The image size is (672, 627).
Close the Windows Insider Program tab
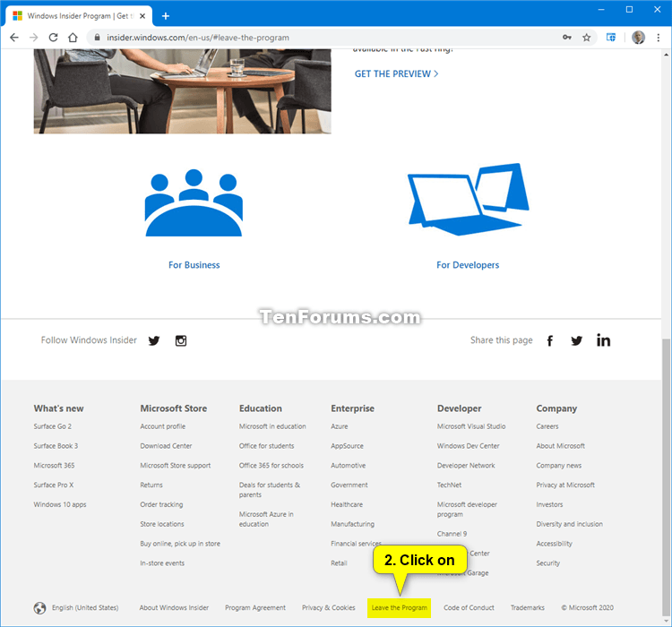point(142,16)
